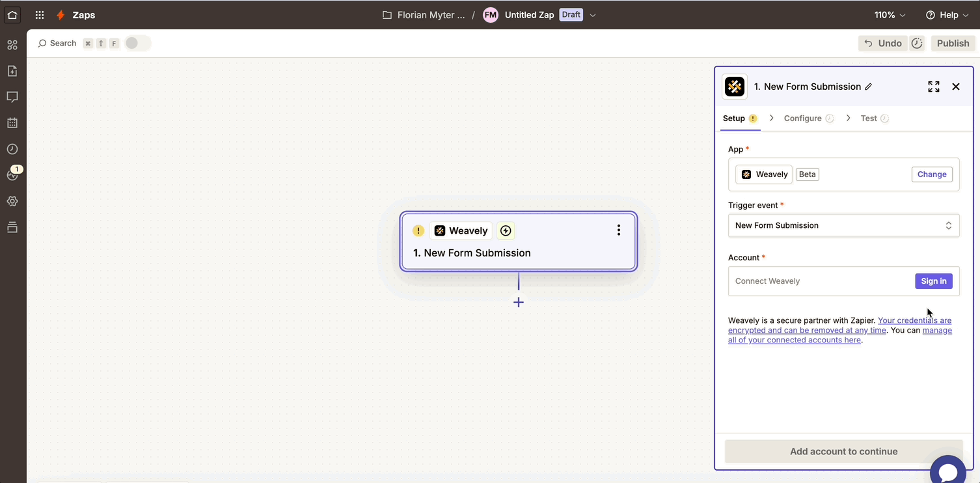This screenshot has width=980, height=483.
Task: Select the New Form Submission step card
Action: 519,241
